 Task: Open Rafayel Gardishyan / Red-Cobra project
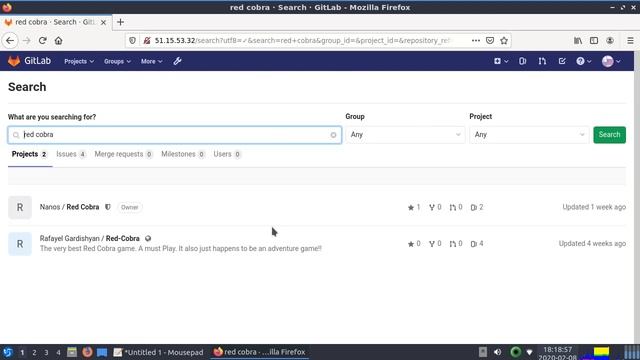[89, 238]
